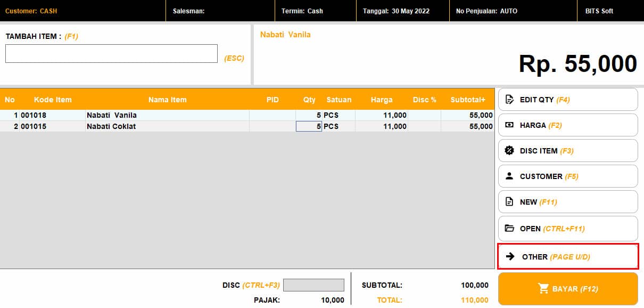The width and height of the screenshot is (644, 308).
Task: Click the Salesman field in top bar
Action: [189, 11]
